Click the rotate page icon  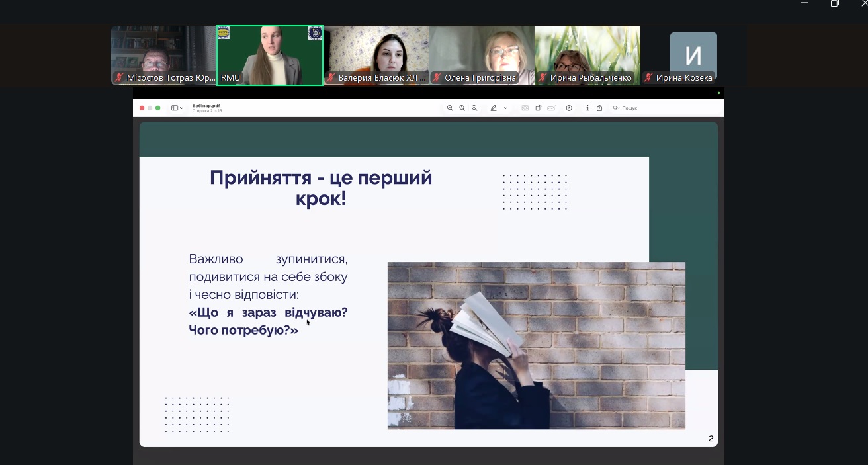pyautogui.click(x=538, y=108)
